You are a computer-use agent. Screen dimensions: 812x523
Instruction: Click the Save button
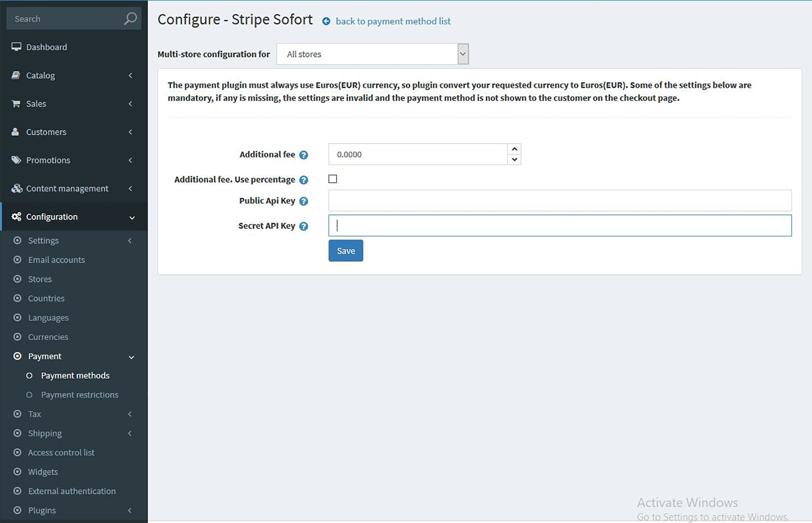click(346, 250)
